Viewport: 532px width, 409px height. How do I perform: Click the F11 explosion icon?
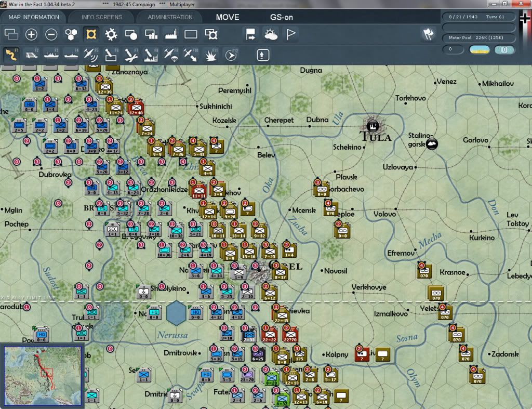click(211, 55)
